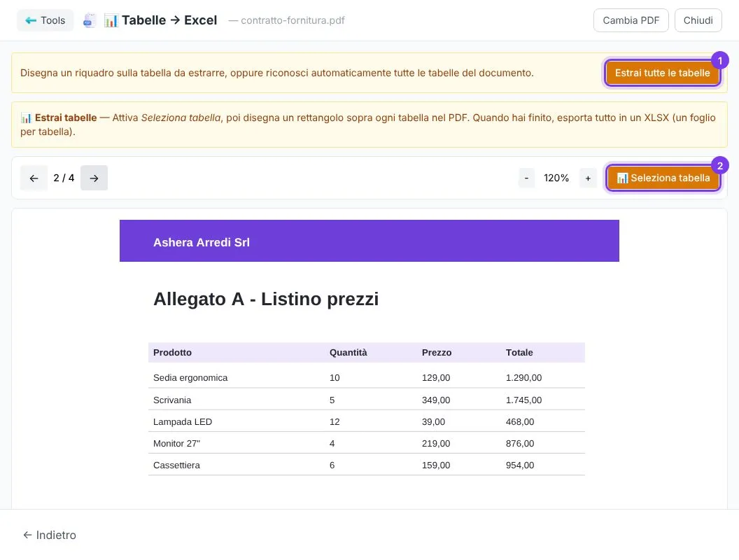The image size is (739, 560).
Task: Zoom in with the plus button
Action: pyautogui.click(x=588, y=178)
